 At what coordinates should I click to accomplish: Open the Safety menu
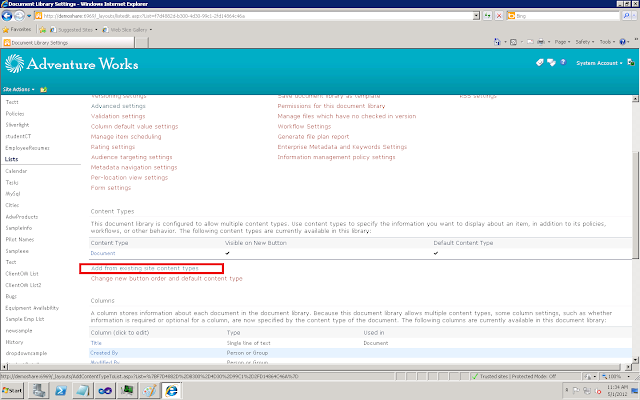coord(584,42)
